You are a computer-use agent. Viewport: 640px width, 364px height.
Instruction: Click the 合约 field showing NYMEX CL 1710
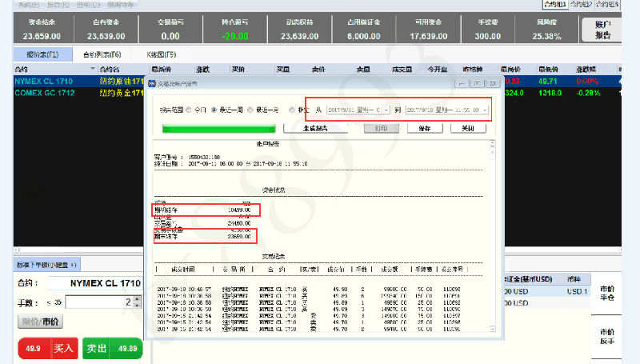click(94, 283)
